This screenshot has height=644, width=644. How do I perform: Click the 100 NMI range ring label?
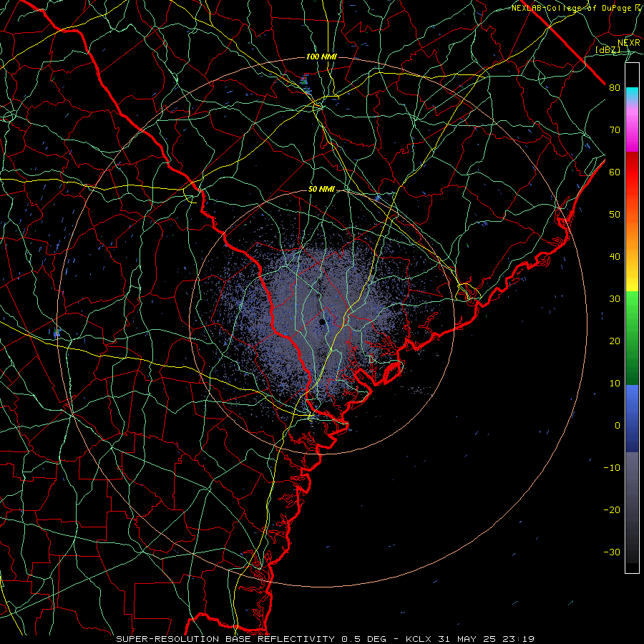click(321, 57)
